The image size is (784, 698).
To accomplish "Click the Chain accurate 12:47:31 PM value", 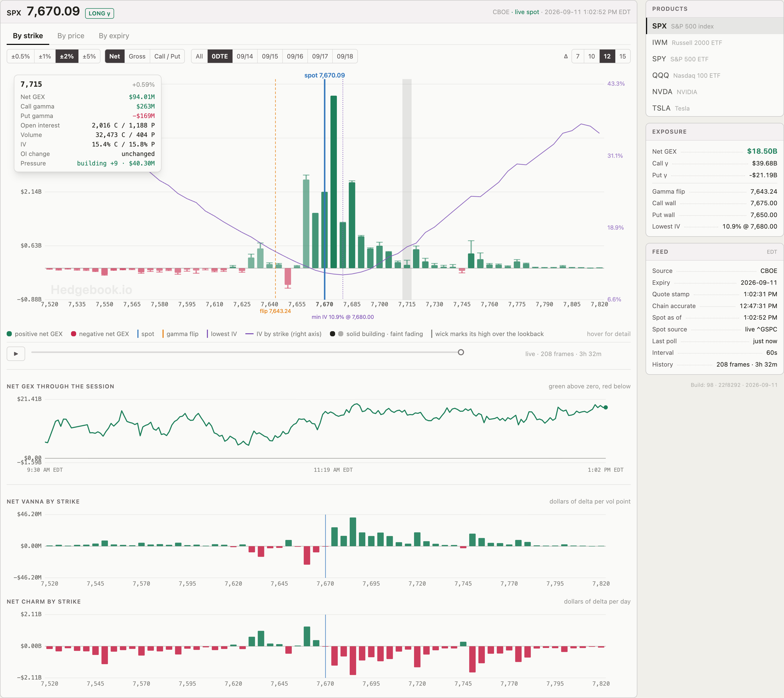I will [x=758, y=306].
